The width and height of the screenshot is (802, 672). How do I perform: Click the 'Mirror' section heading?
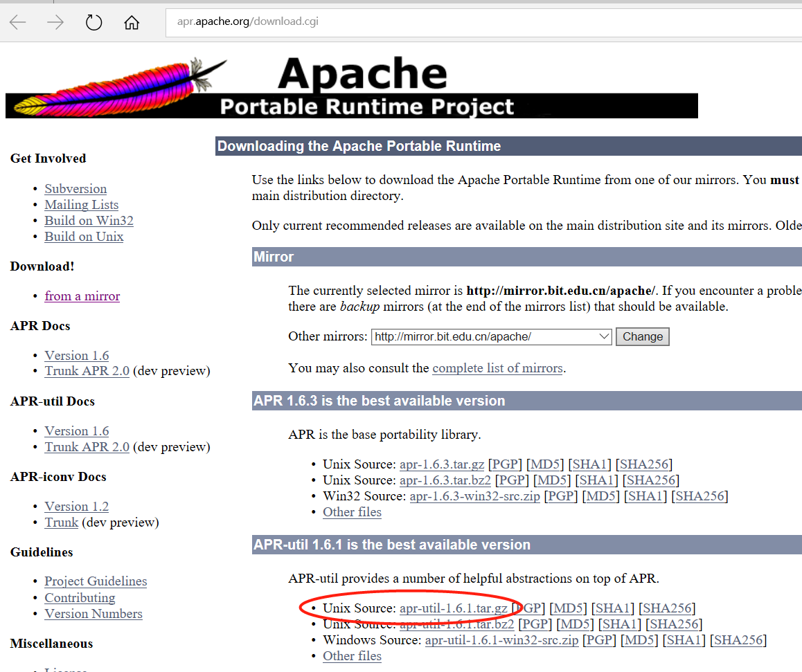pos(274,257)
